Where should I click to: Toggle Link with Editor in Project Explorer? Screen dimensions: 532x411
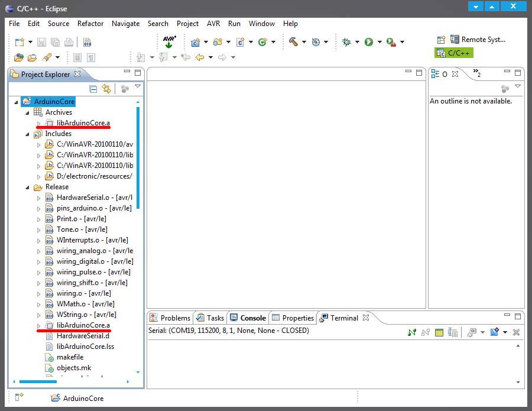[x=106, y=89]
